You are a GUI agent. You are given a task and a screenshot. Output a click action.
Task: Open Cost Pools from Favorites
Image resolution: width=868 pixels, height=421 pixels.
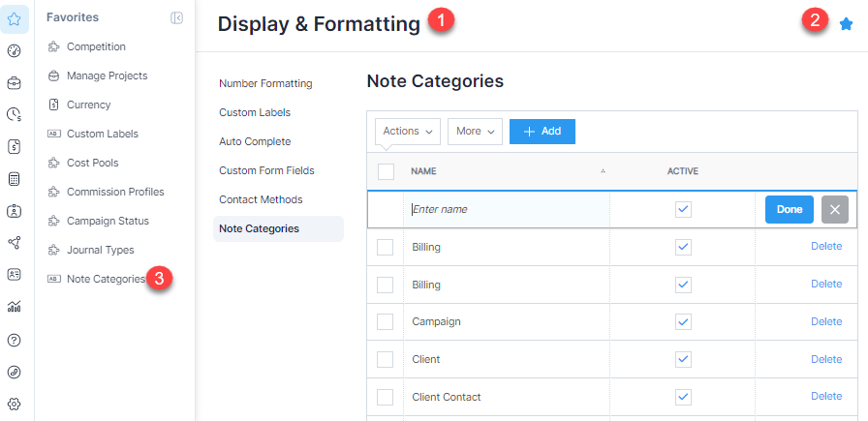coord(92,164)
